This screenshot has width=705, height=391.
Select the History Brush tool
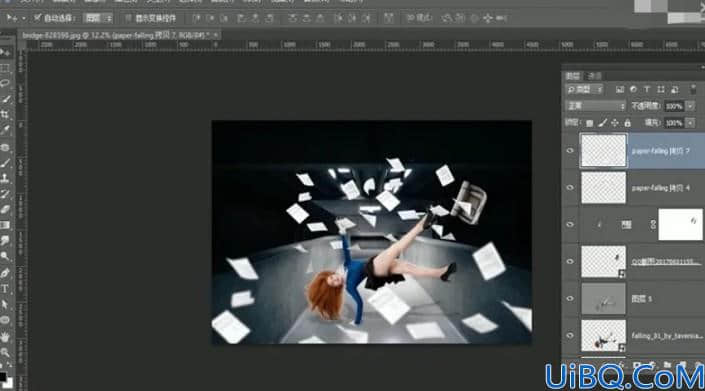(5, 194)
